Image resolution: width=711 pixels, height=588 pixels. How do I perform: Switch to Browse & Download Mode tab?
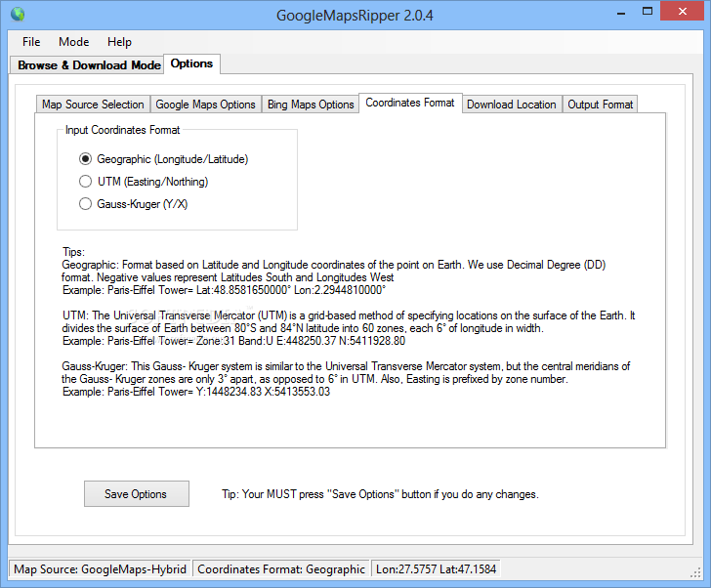point(87,65)
